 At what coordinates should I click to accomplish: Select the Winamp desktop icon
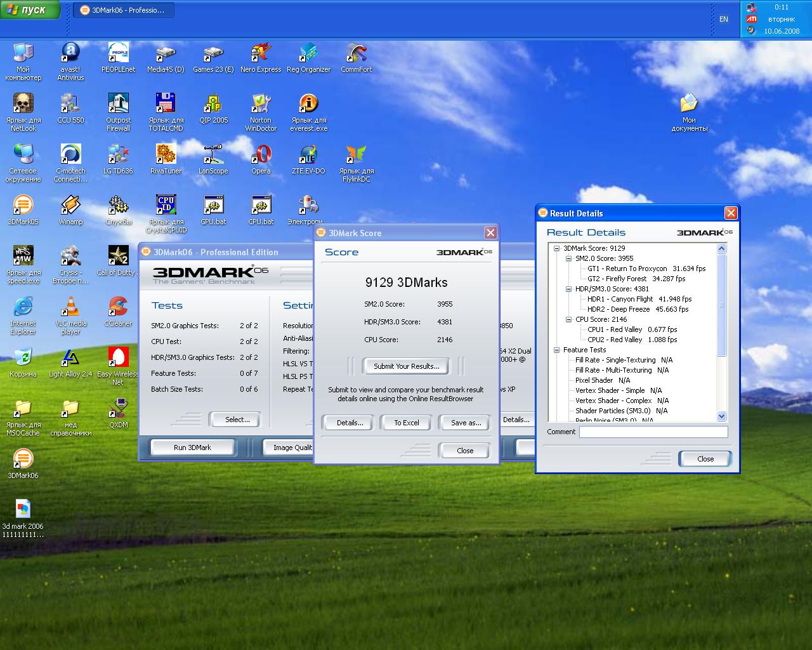[x=70, y=210]
